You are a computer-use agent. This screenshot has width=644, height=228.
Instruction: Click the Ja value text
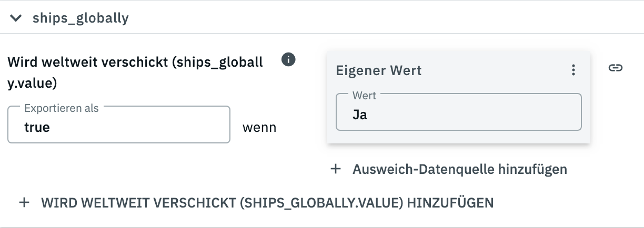[360, 115]
